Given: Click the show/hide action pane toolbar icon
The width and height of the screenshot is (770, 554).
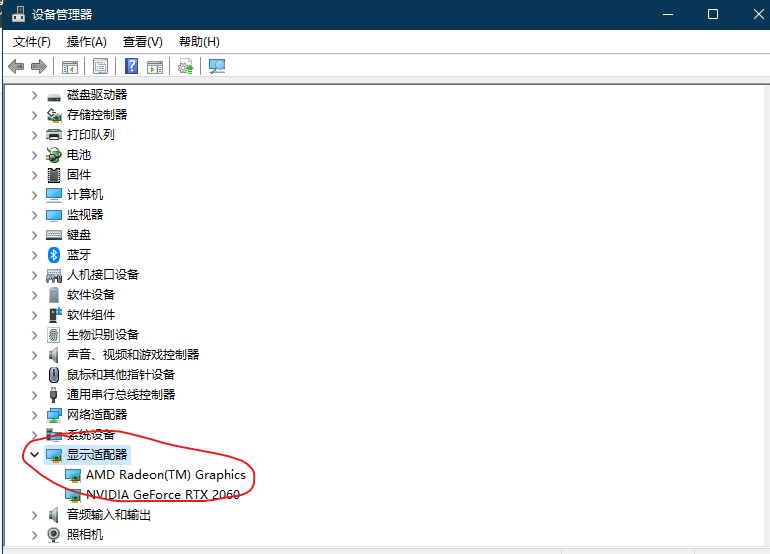Looking at the screenshot, I should click(x=155, y=67).
